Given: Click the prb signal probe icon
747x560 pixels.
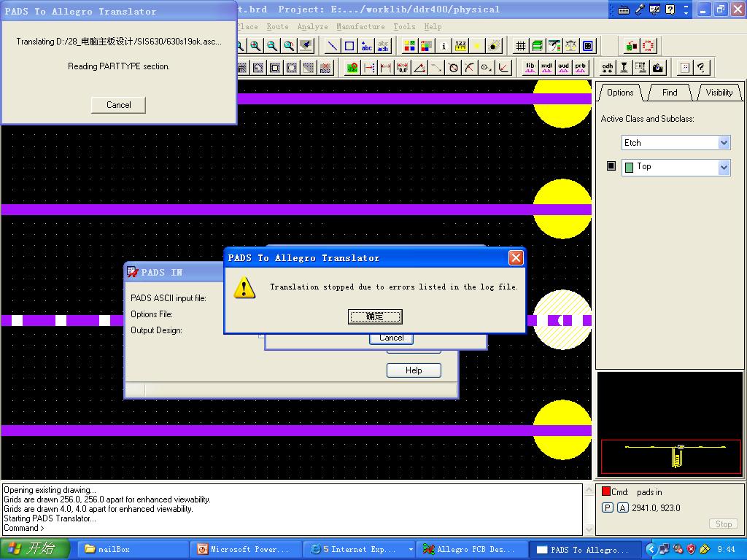Looking at the screenshot, I should click(x=580, y=68).
